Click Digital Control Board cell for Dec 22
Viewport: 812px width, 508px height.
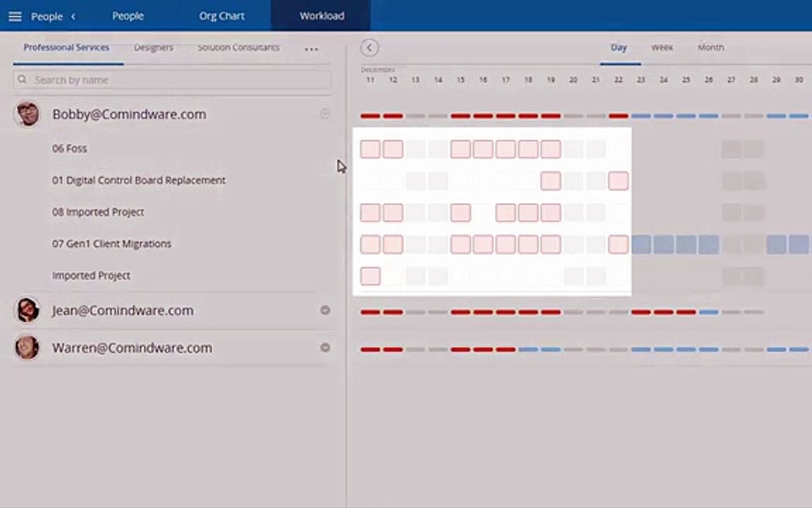(x=618, y=181)
